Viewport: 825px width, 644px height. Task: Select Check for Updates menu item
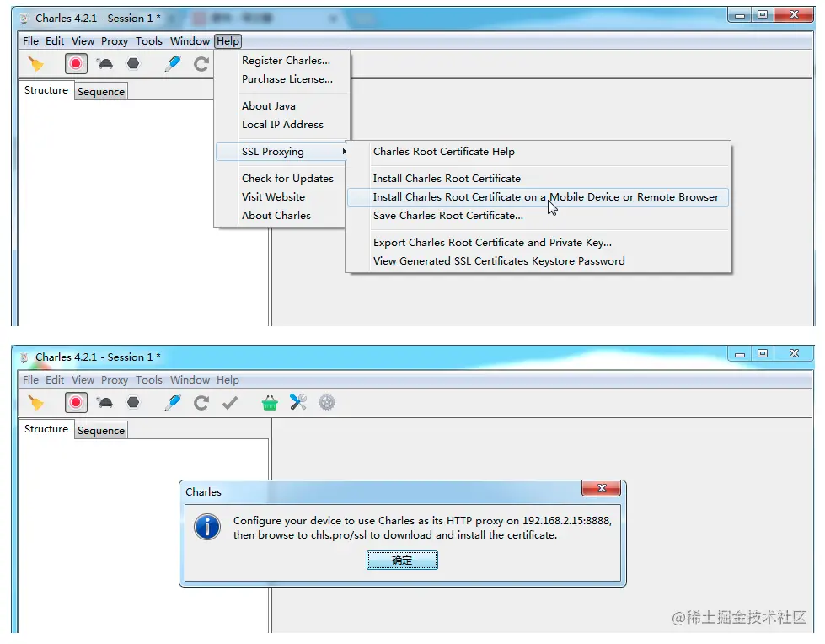(x=287, y=179)
